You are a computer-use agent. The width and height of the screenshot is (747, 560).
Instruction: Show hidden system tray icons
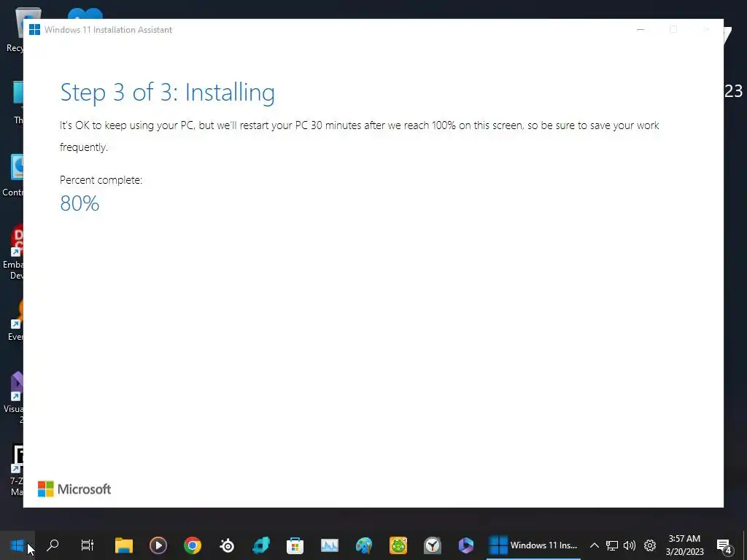point(594,545)
